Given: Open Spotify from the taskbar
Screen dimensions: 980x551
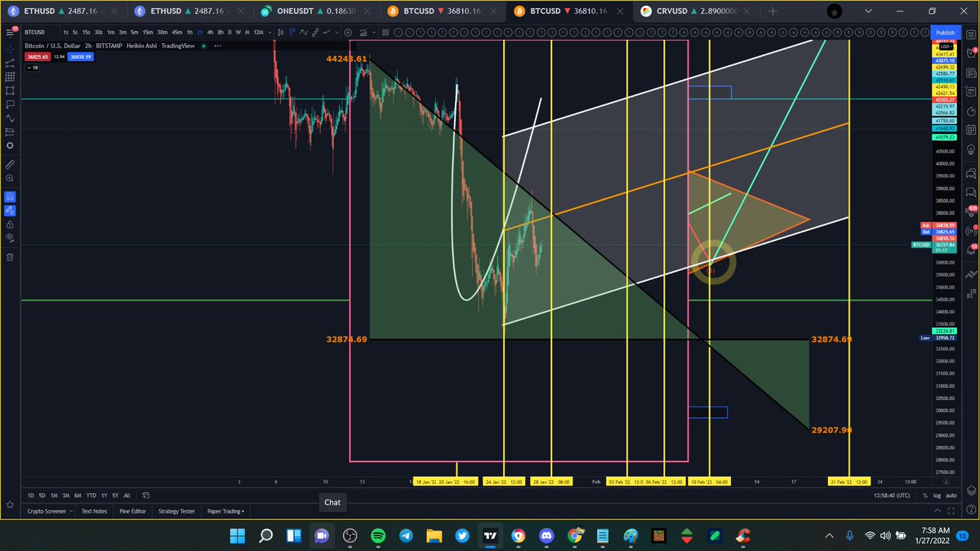Looking at the screenshot, I should click(x=378, y=536).
